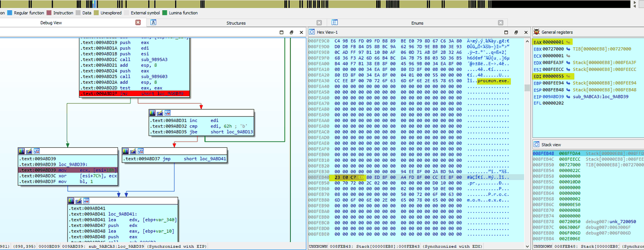This screenshot has width=644, height=250.
Task: Click the Hex View-1 vertical scrollbar thumb
Action: 527,89
